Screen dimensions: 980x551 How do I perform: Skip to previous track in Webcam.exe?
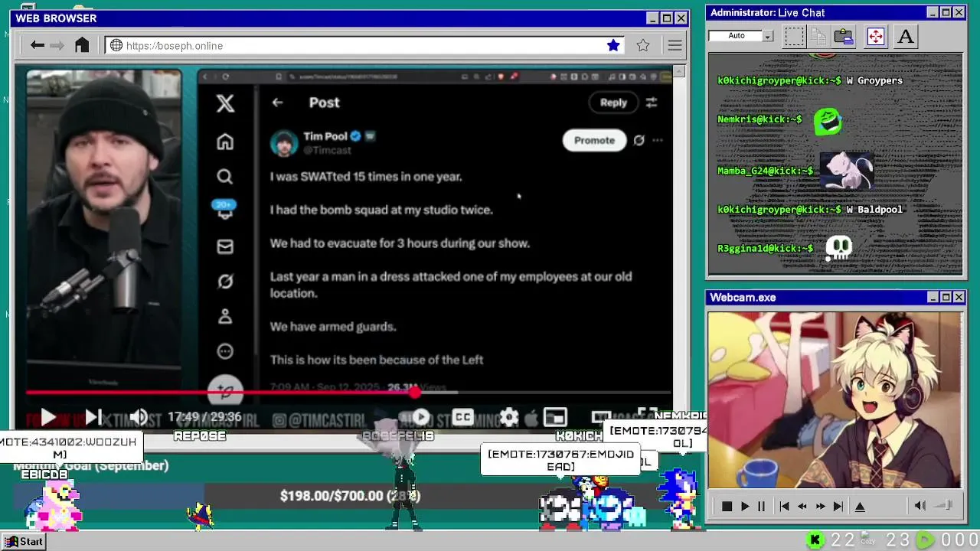784,506
